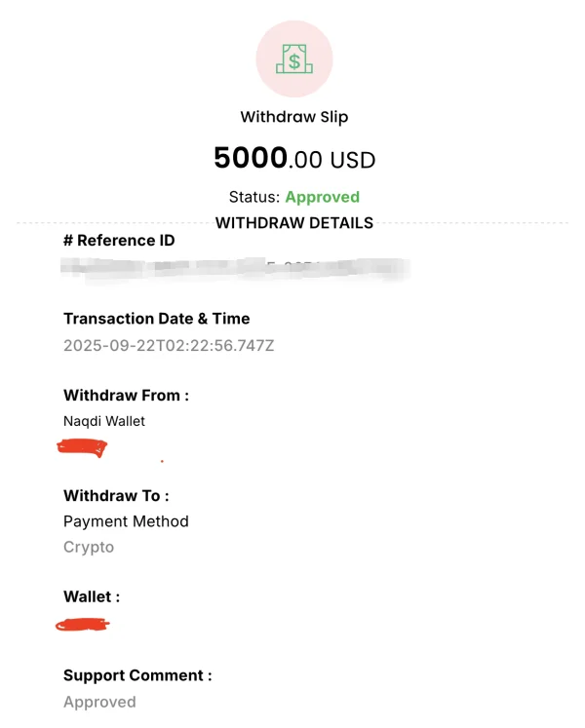Screen dimensions: 585x728
Task: Select the Withdraw Slip title
Action: point(293,117)
